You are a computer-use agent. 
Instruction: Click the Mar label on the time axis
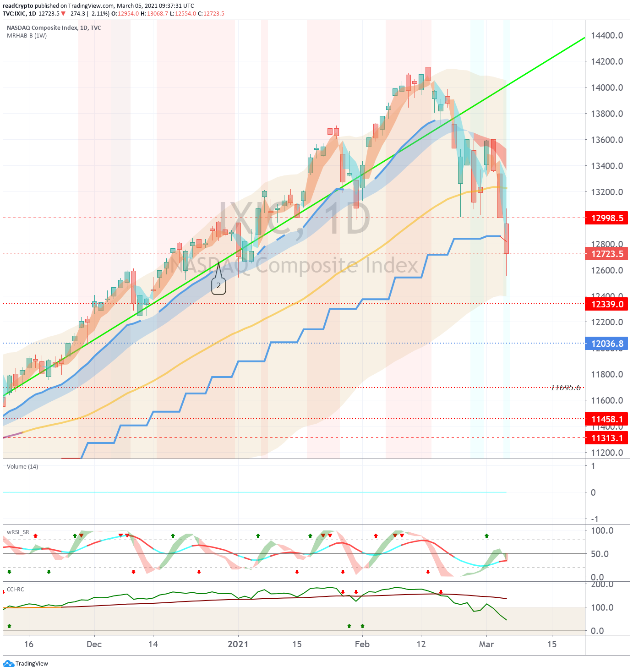point(486,645)
